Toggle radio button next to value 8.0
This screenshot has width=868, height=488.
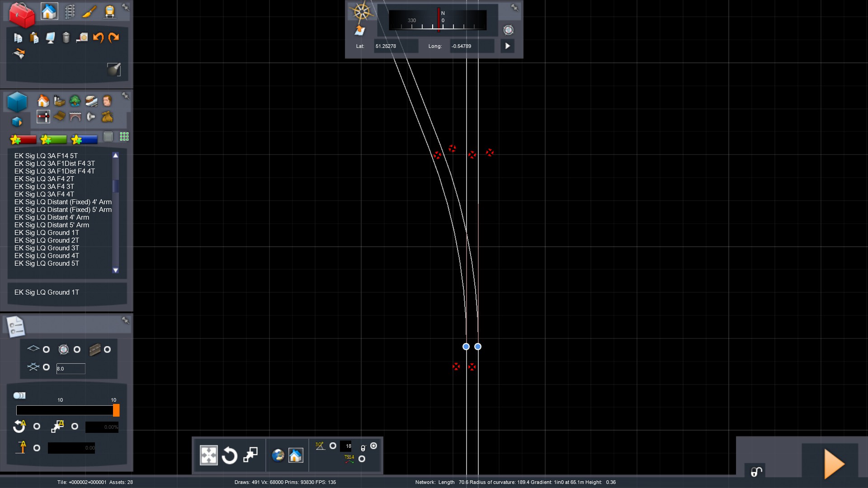tap(46, 367)
